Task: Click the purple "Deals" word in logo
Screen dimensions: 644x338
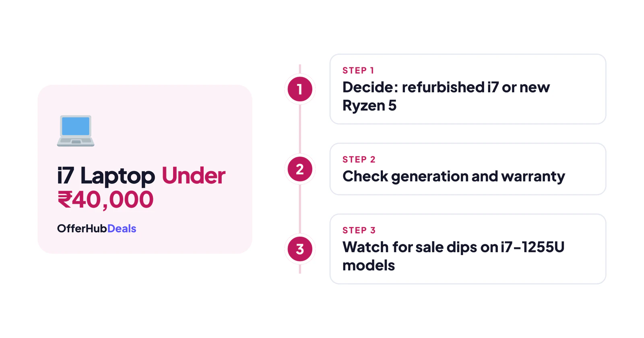Action: click(x=122, y=229)
